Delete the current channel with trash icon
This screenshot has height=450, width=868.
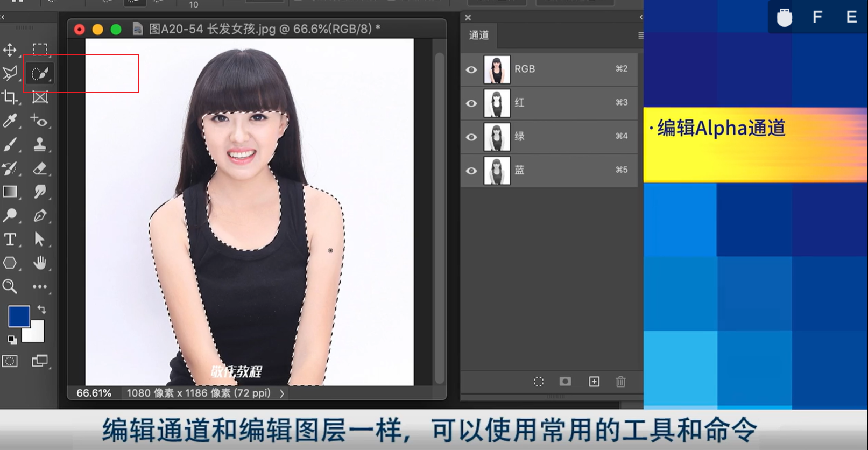620,382
